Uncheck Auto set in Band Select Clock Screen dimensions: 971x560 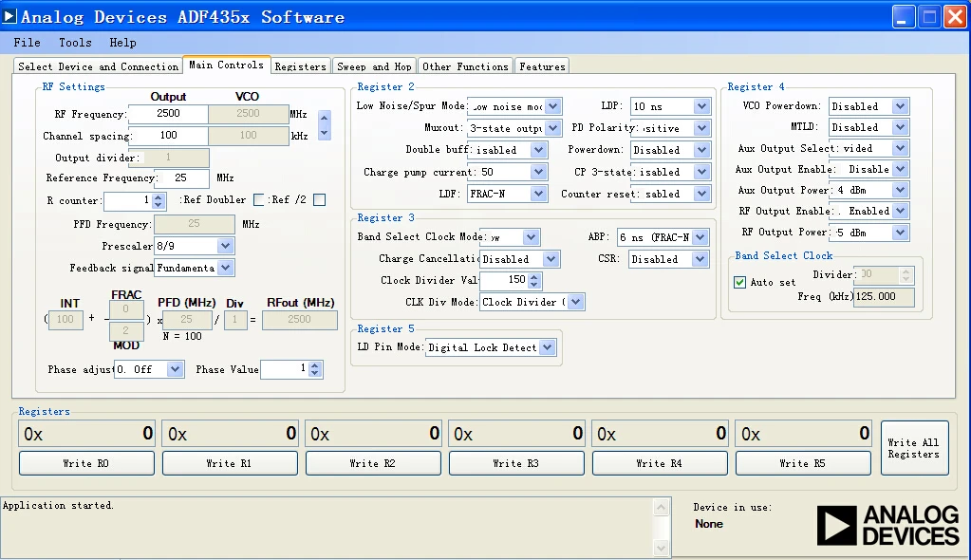(740, 282)
